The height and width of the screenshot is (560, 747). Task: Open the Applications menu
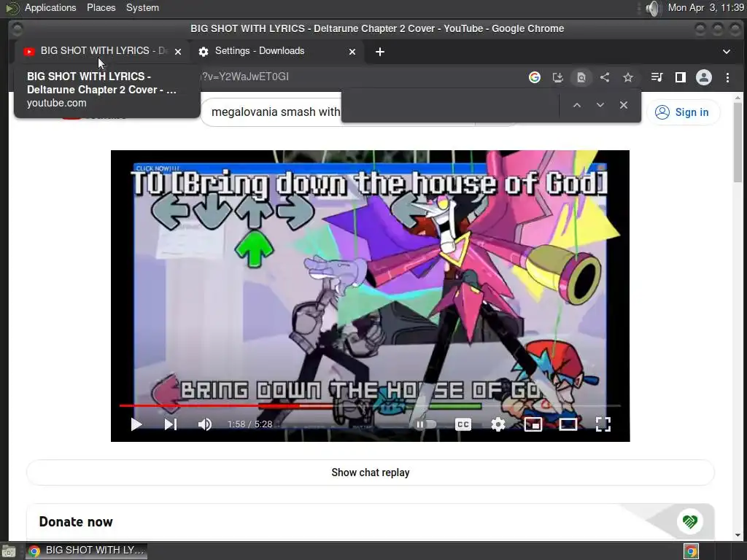pos(50,7)
